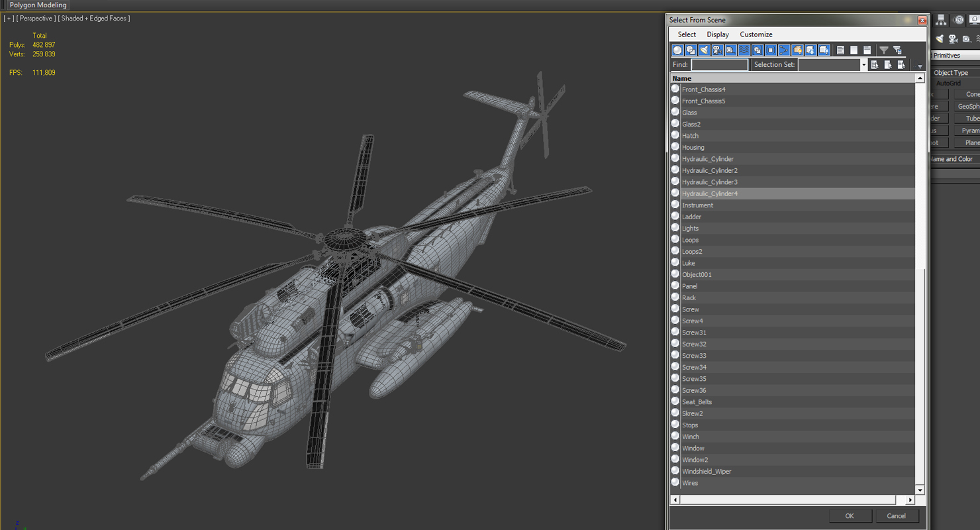Viewport: 980px width, 530px height.
Task: Toggle Display Object XRefs filter icon
Action: pos(771,50)
